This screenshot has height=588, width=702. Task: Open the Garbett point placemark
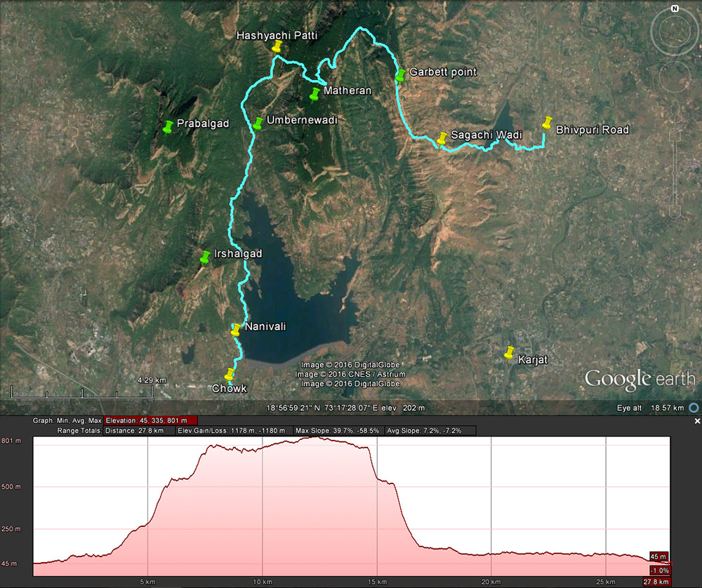click(399, 75)
